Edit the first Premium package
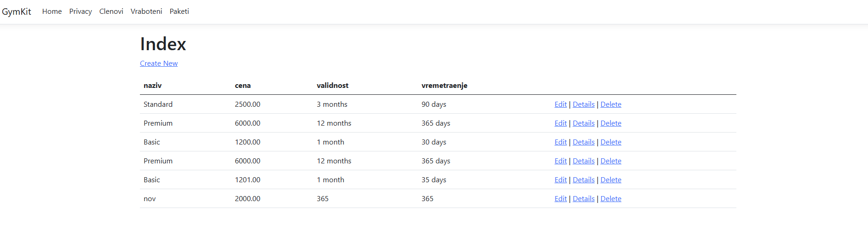This screenshot has height=243, width=868. pos(561,123)
